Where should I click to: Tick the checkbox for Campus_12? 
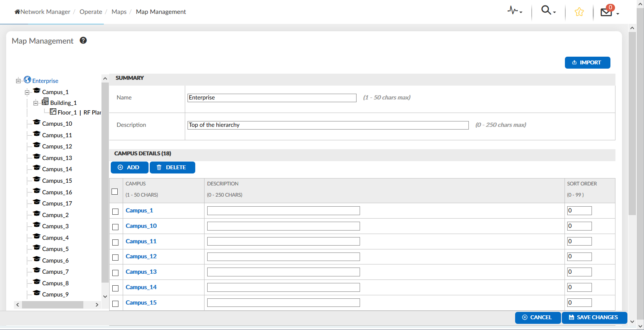[x=115, y=258]
